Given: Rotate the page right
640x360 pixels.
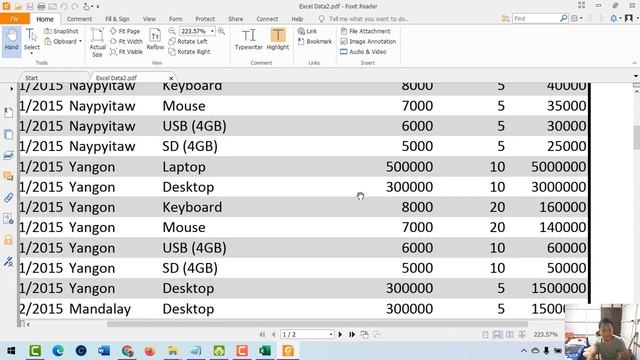Looking at the screenshot, I should click(x=189, y=52).
